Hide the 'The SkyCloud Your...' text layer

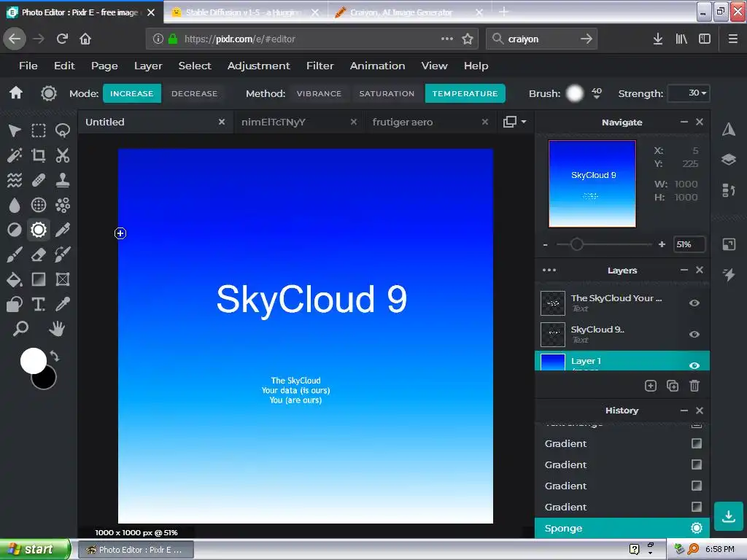[694, 303]
